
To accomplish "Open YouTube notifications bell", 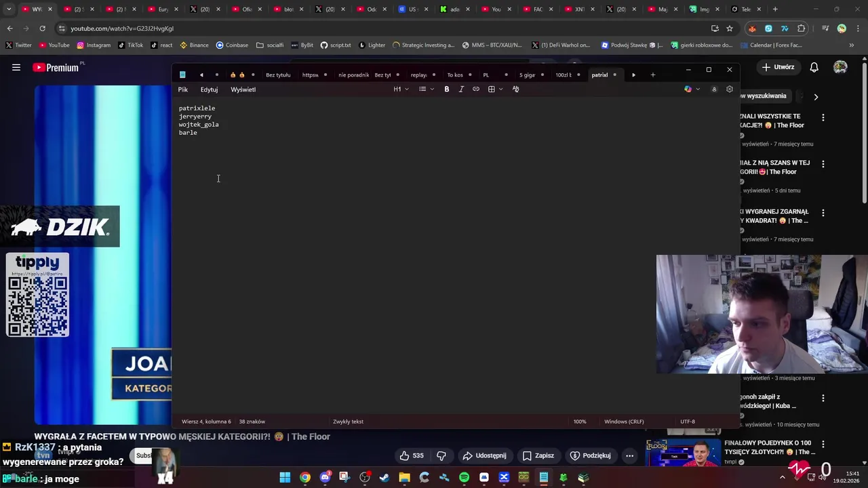I will [x=814, y=67].
